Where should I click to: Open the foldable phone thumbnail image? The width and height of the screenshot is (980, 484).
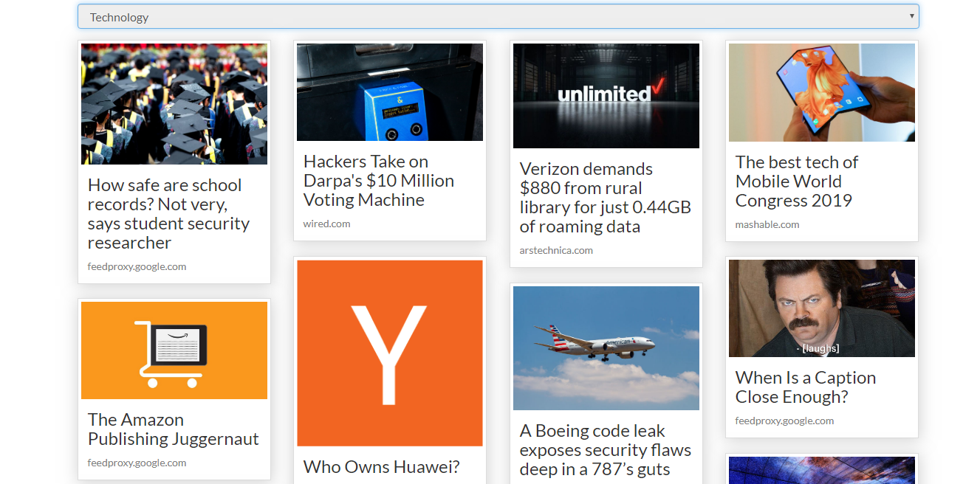click(822, 92)
